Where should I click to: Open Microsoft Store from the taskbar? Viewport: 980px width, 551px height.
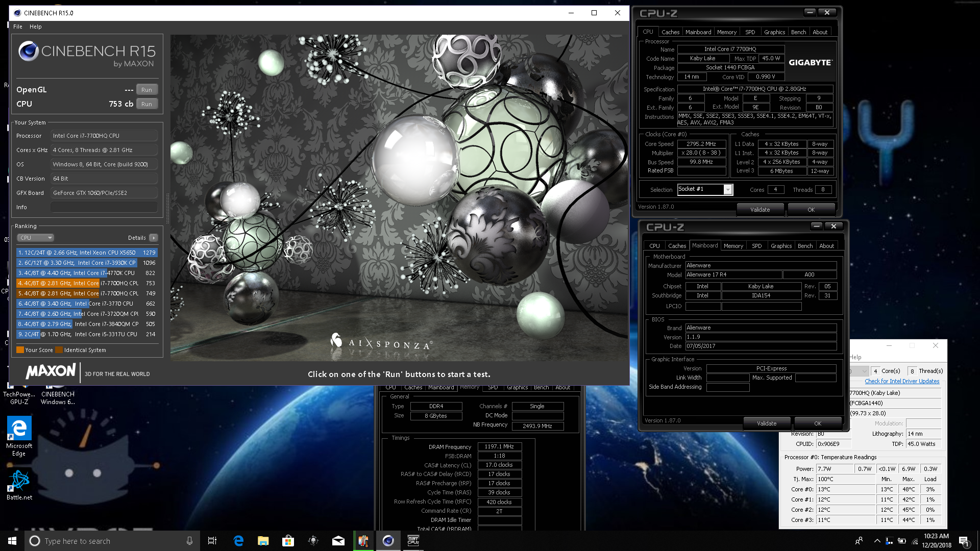click(x=288, y=541)
